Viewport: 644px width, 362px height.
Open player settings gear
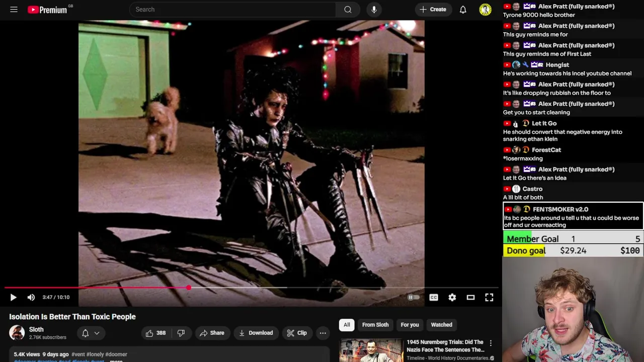coord(452,297)
